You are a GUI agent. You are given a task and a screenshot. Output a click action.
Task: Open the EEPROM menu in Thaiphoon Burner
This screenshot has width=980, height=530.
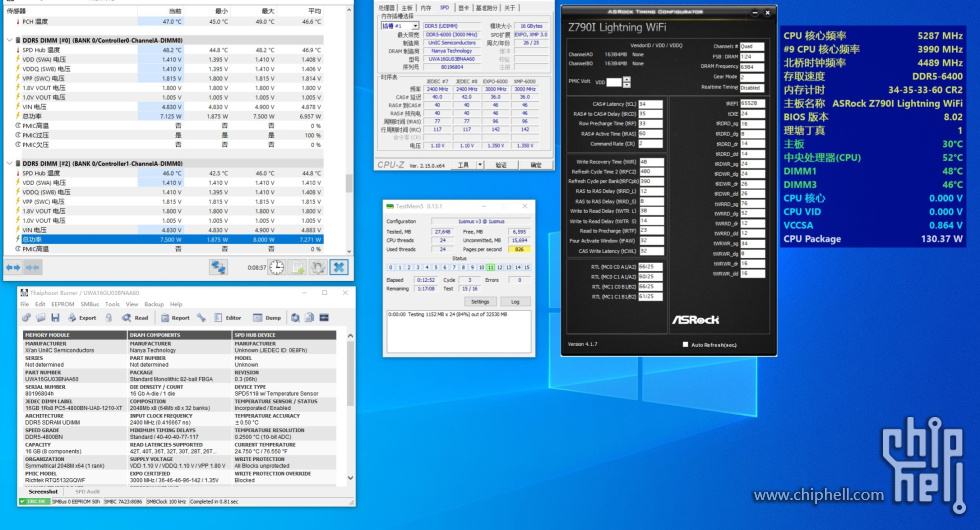pyautogui.click(x=63, y=304)
